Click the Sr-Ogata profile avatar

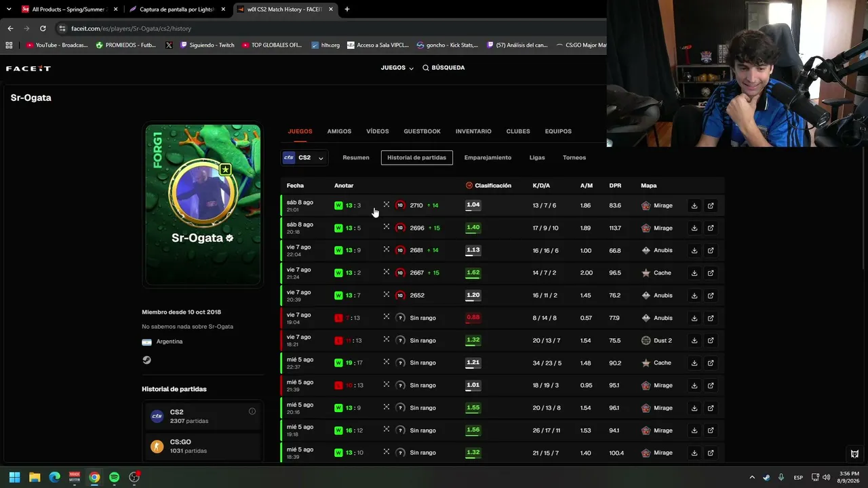(x=203, y=192)
